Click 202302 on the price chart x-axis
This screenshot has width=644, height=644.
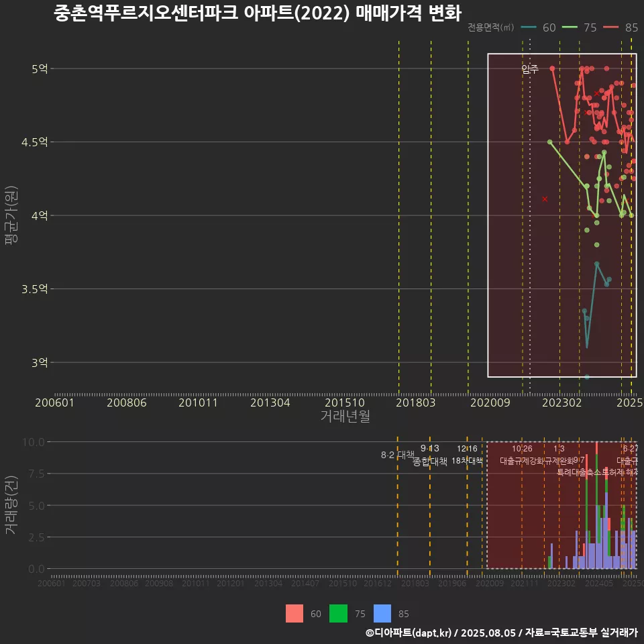[562, 402]
